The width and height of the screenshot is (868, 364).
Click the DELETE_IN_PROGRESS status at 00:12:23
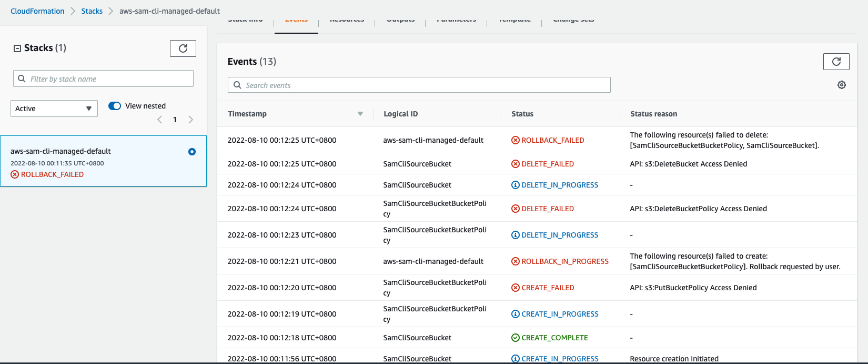click(x=560, y=235)
